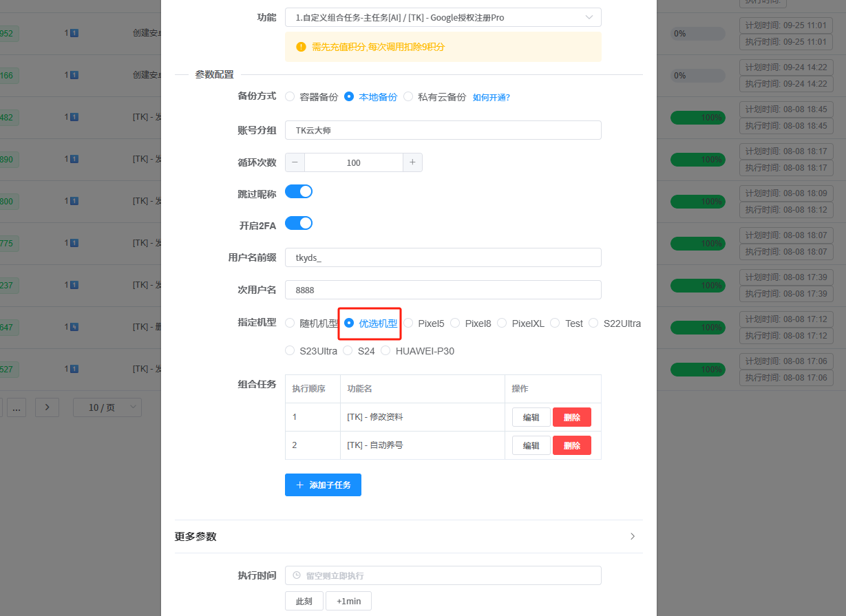Image resolution: width=846 pixels, height=616 pixels.
Task: Disable the 跳过昵称 toggle
Action: point(298,191)
